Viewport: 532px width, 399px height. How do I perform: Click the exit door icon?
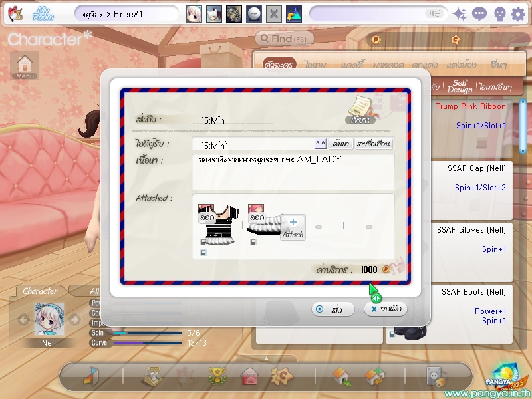pos(91,376)
